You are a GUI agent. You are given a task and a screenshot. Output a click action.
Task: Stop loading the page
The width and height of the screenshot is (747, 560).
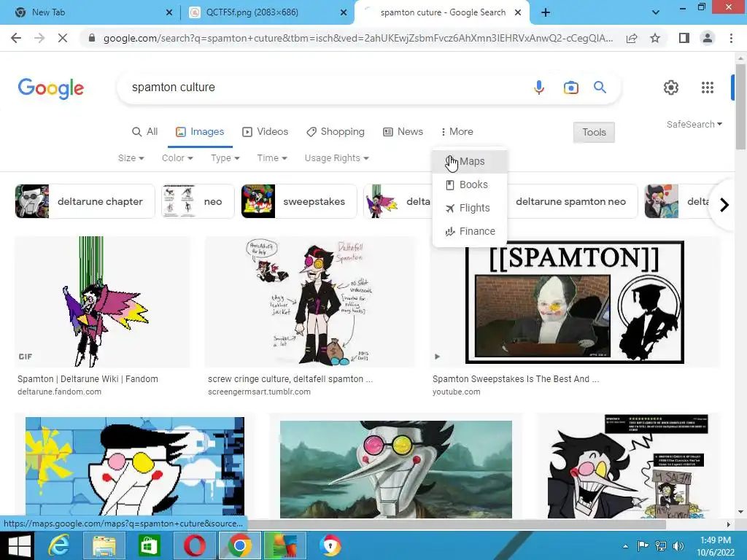click(63, 38)
